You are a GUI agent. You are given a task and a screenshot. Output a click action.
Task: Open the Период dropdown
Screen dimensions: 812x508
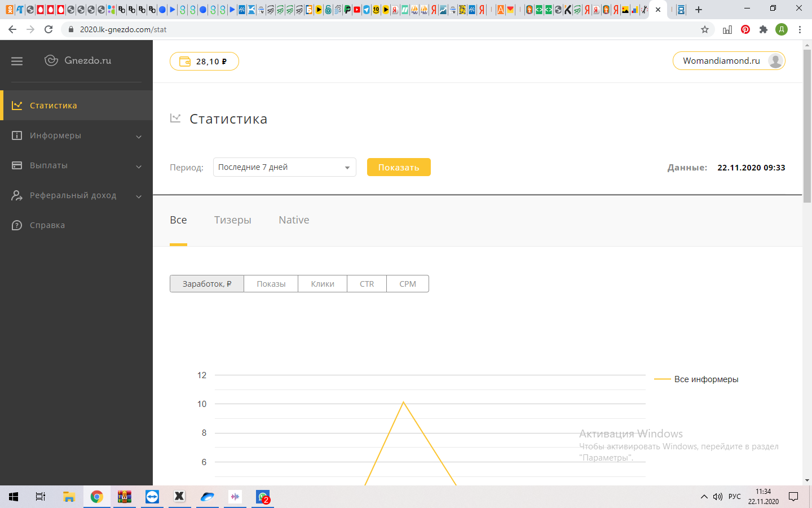pyautogui.click(x=285, y=167)
